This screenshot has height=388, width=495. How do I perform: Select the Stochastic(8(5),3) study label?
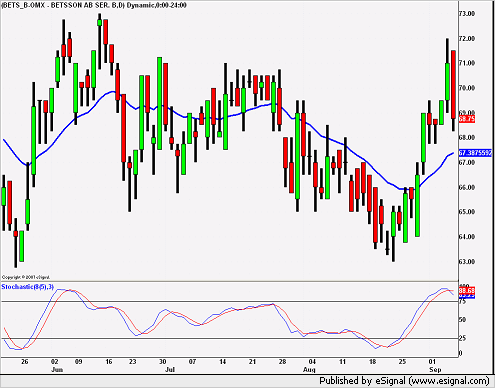pyautogui.click(x=27, y=287)
